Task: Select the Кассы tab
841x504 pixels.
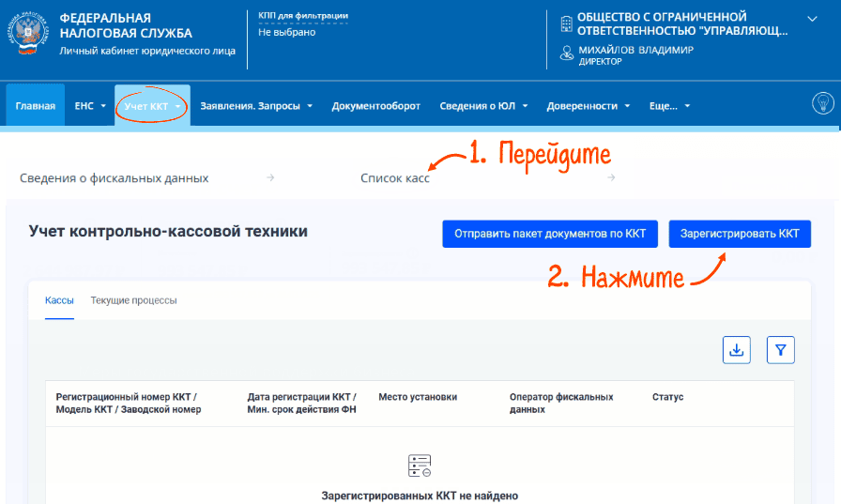Action: click(x=59, y=300)
